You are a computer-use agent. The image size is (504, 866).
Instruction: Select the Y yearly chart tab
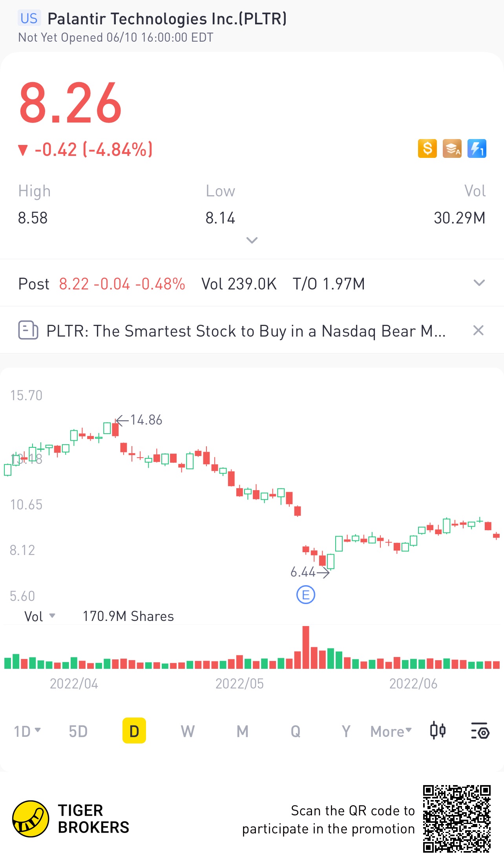[346, 731]
